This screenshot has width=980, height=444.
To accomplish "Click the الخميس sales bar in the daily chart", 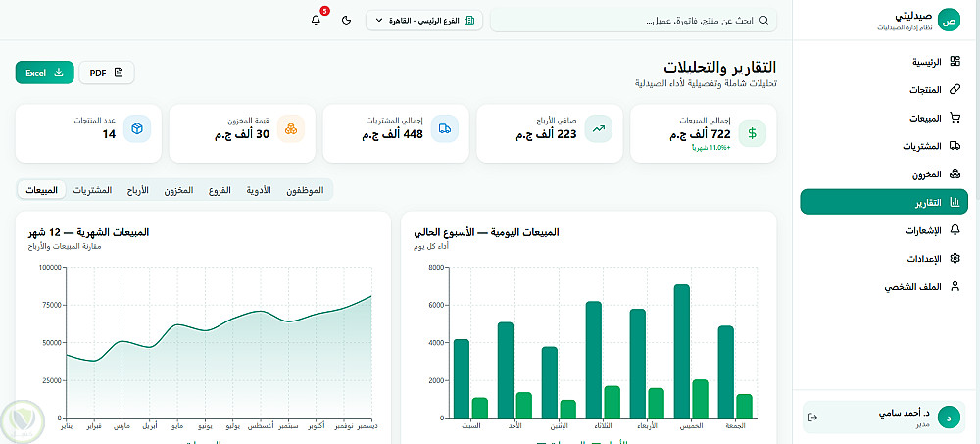I will (x=682, y=351).
